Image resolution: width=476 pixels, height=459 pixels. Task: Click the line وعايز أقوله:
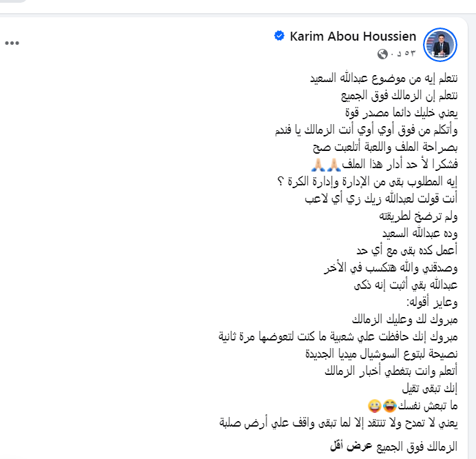(x=432, y=302)
